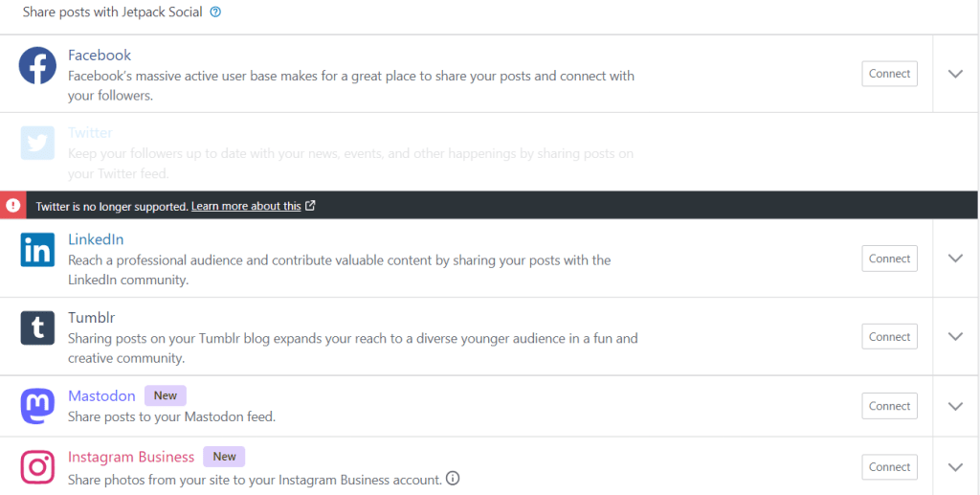Open the 'Learn more about this' link
The image size is (980, 495).
[x=246, y=206]
